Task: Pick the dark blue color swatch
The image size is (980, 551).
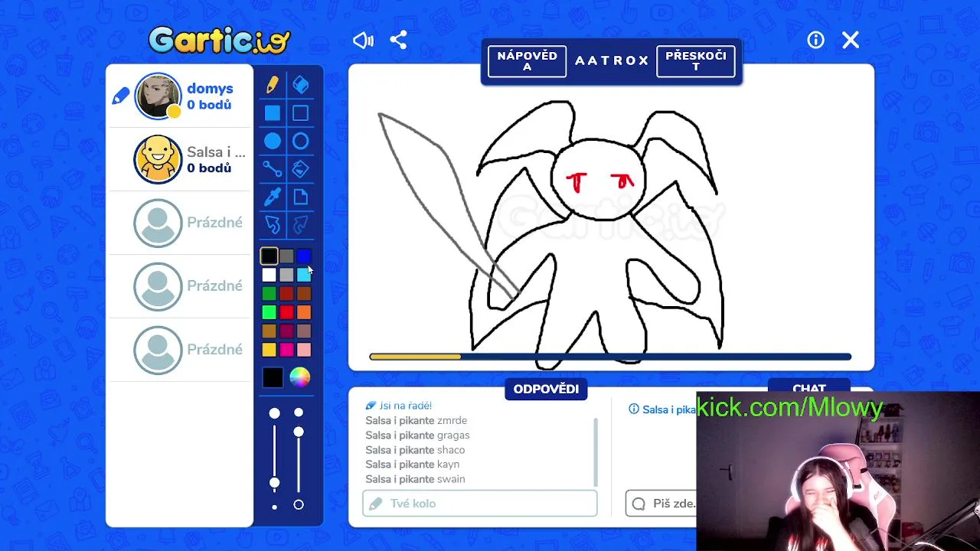Action: coord(304,256)
